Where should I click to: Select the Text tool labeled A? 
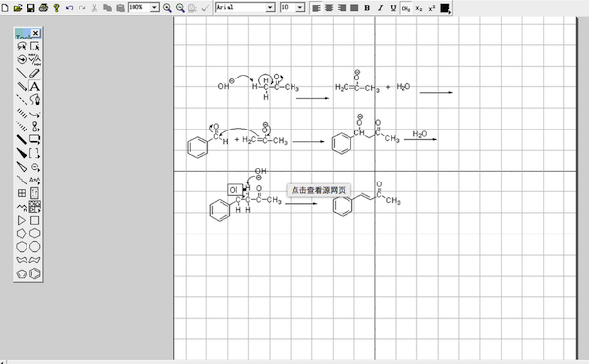(x=35, y=86)
